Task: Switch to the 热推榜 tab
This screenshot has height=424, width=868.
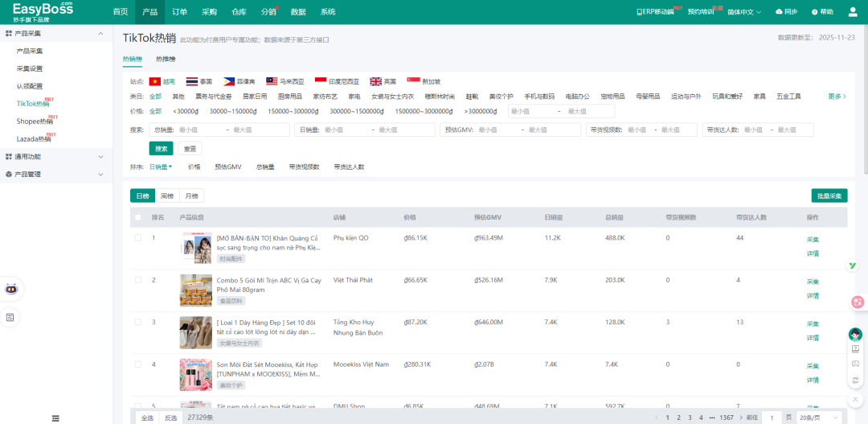Action: pos(166,59)
